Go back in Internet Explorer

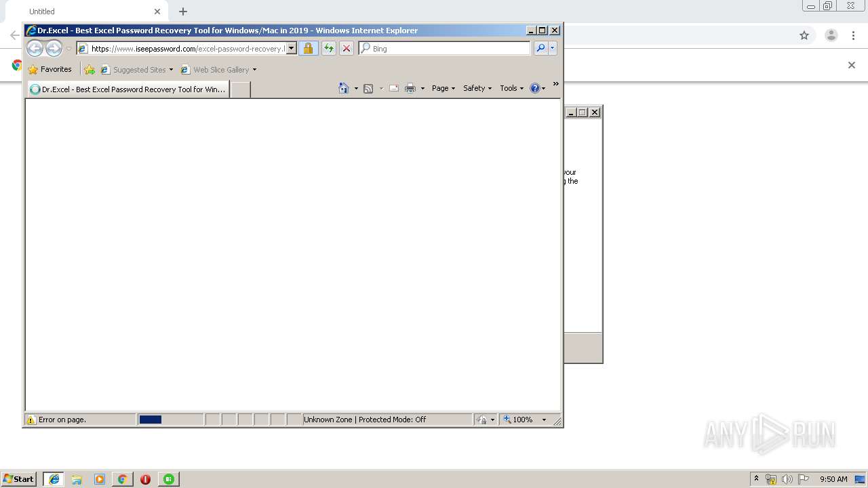[35, 48]
